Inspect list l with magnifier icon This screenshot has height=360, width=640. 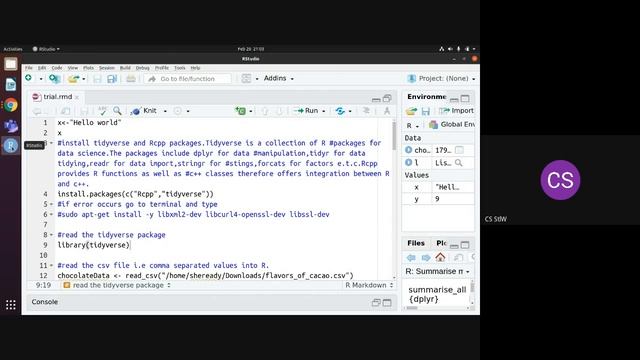coord(459,162)
